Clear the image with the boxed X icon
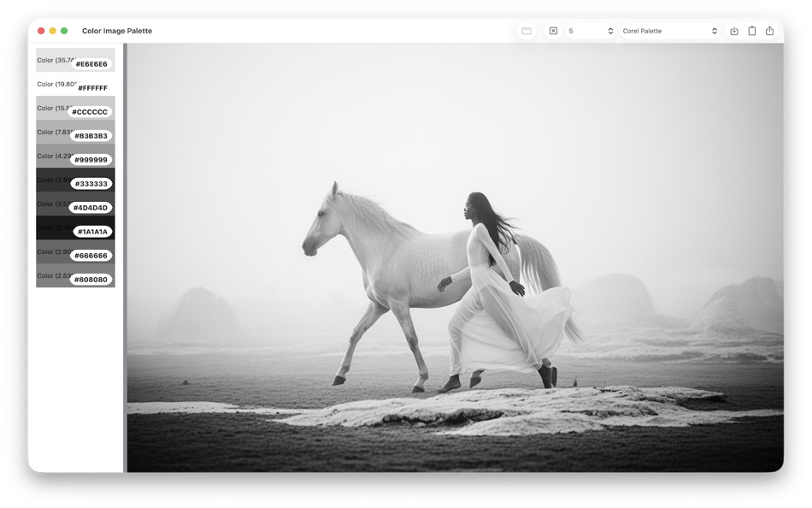This screenshot has height=508, width=812. pos(553,30)
